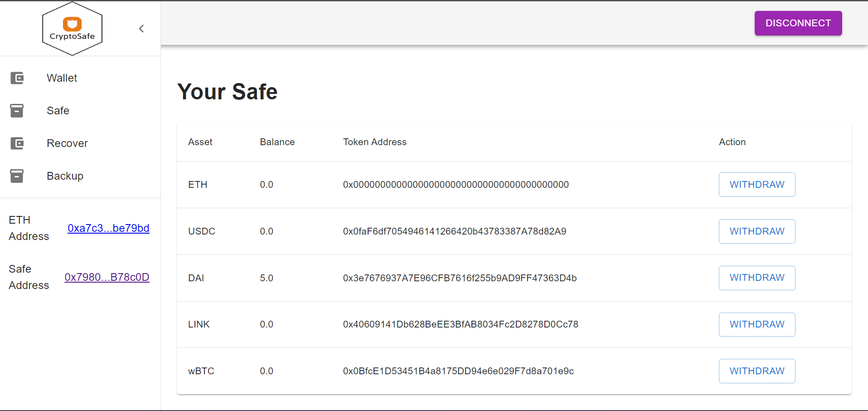Withdraw DAI balance of 5.0

click(756, 278)
